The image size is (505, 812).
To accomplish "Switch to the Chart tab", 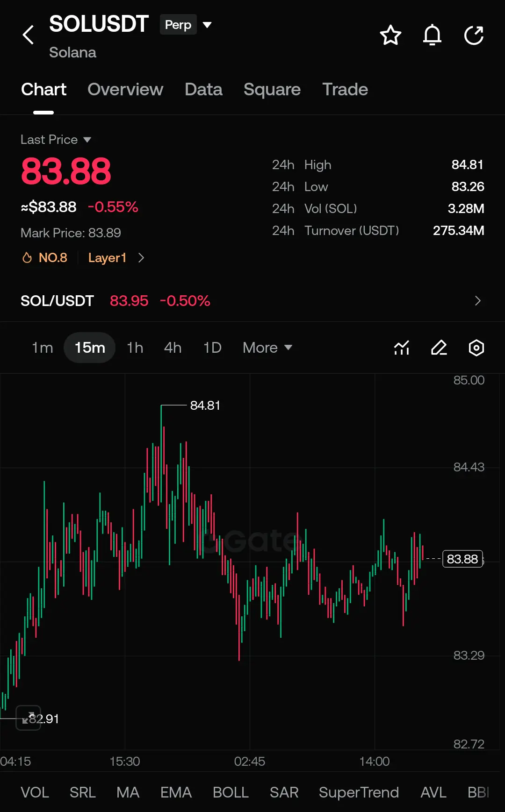I will (x=43, y=89).
